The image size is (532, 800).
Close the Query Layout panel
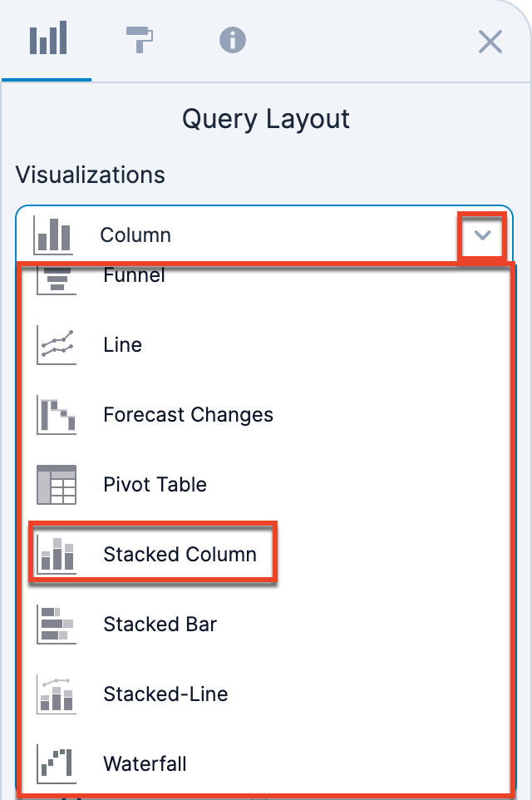point(490,42)
